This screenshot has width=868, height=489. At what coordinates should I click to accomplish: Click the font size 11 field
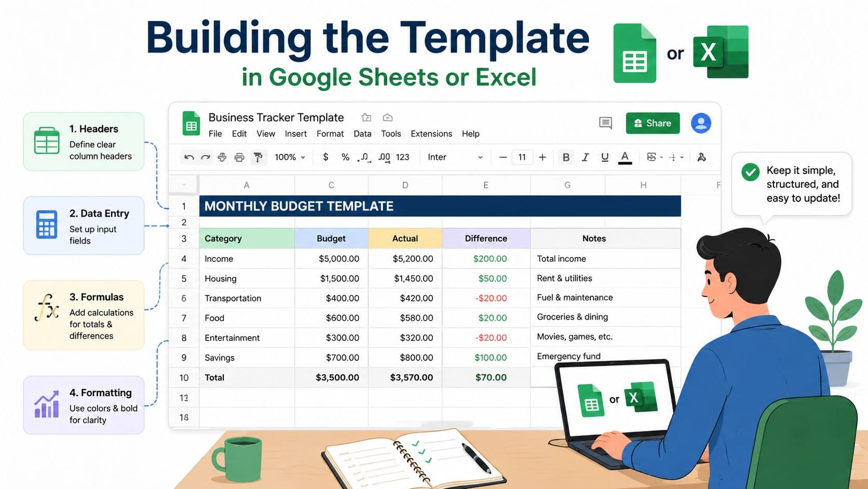[522, 157]
